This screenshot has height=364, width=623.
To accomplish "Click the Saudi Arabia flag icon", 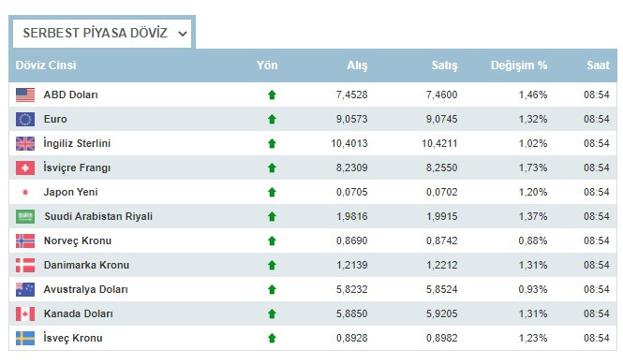I will [x=25, y=216].
